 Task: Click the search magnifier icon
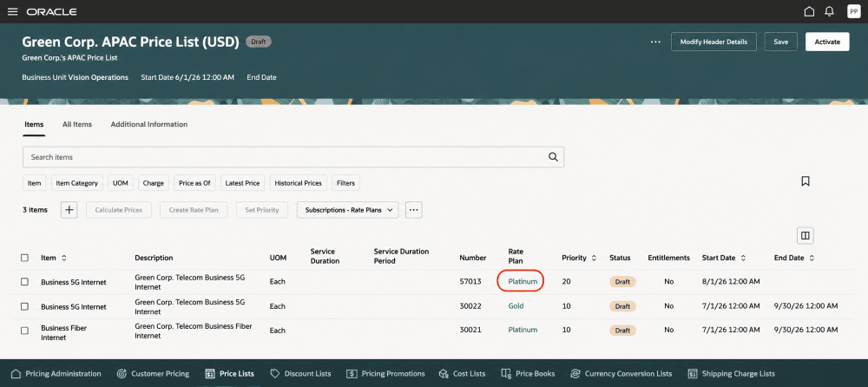pos(553,157)
